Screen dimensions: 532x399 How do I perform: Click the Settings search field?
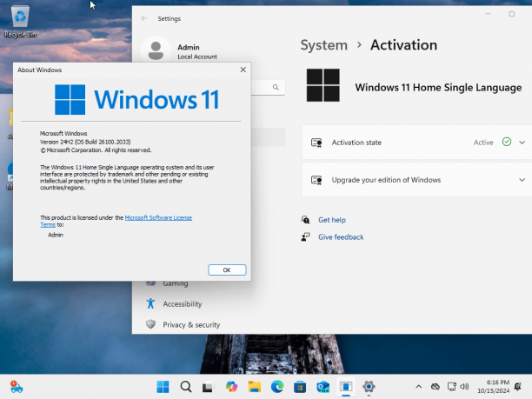click(268, 87)
